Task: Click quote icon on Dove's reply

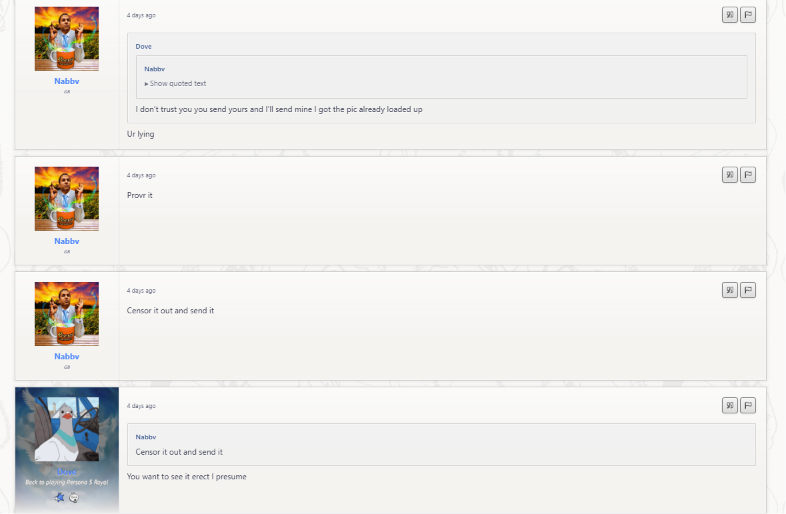Action: (x=729, y=406)
